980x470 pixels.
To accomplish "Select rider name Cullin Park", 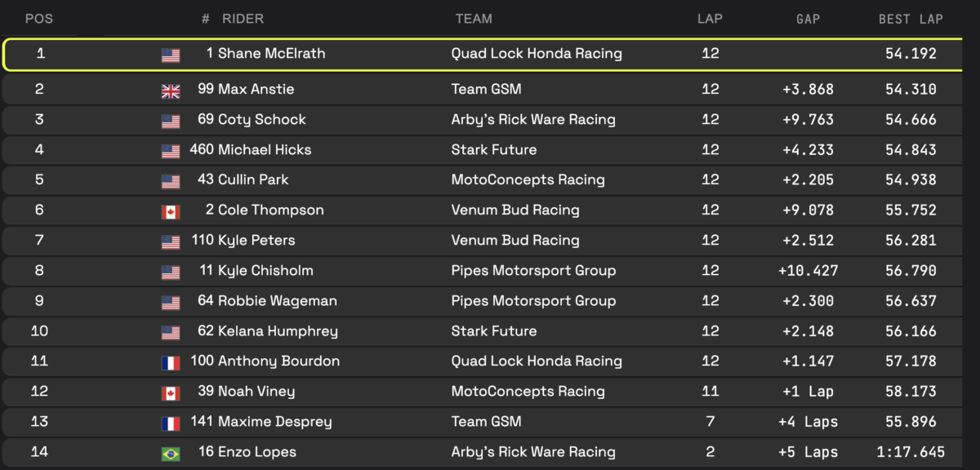I will [x=253, y=180].
